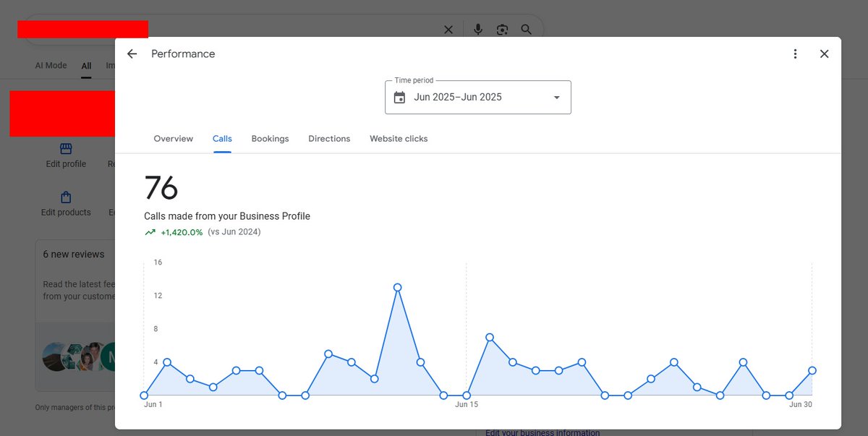Open the Directions tab
This screenshot has height=436, width=868.
(x=329, y=138)
